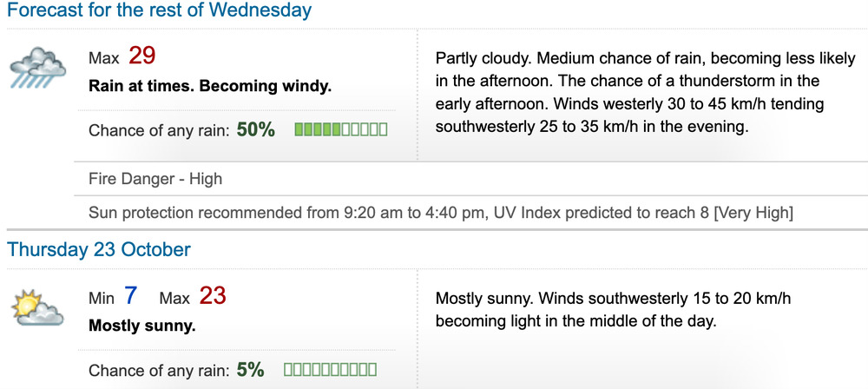Click the 'Min' label for Thursday

point(102,298)
